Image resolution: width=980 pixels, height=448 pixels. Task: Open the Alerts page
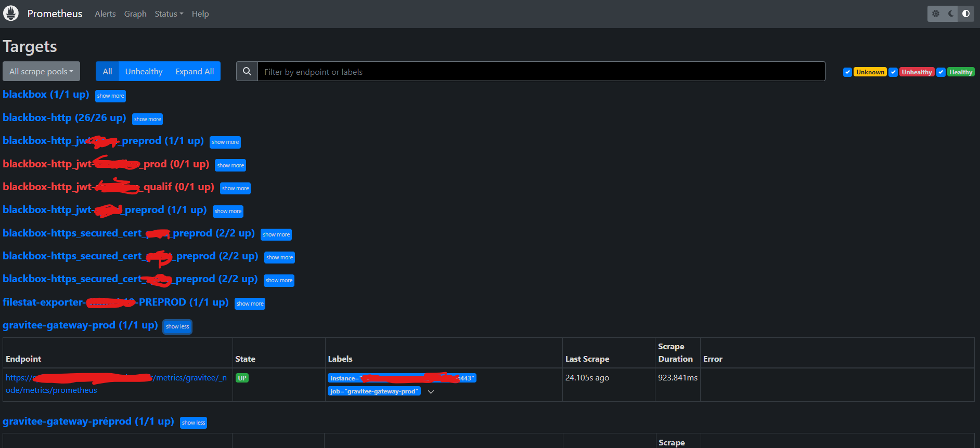(x=105, y=14)
